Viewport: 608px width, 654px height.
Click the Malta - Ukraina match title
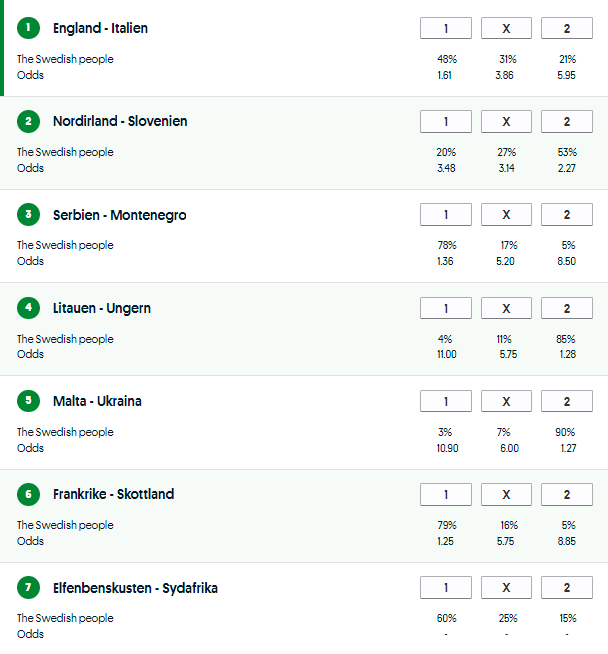point(97,401)
